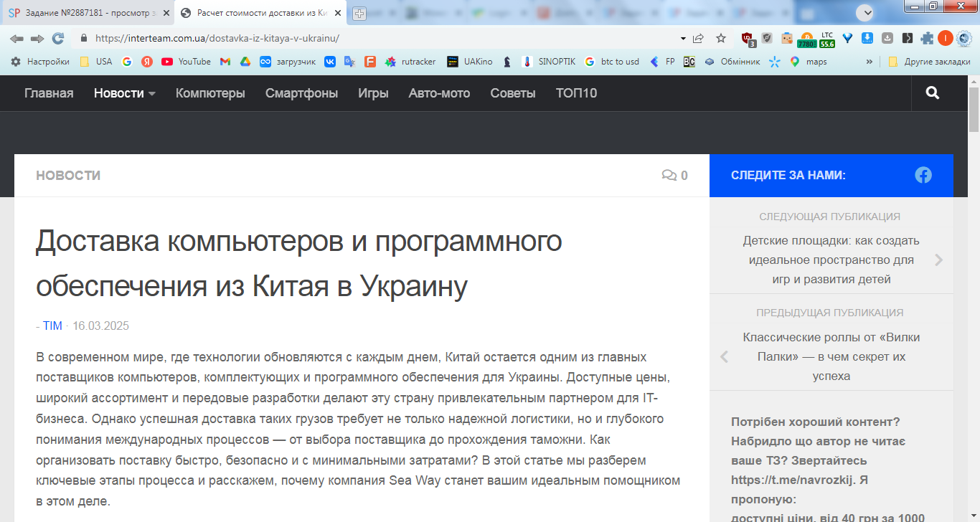Open the Советы menu item
This screenshot has height=522, width=980.
(513, 93)
